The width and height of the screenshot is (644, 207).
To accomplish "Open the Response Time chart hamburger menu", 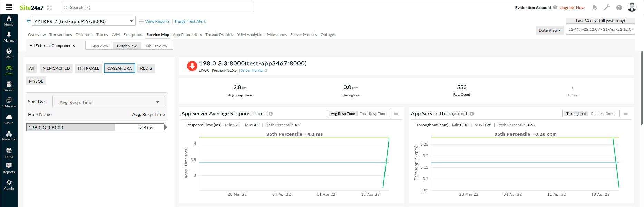I will (x=396, y=113).
